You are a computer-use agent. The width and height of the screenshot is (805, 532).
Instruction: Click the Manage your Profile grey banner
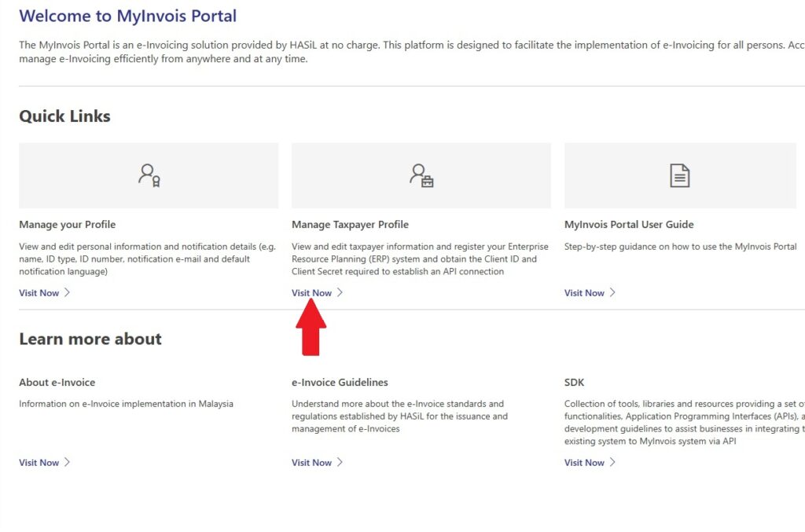click(149, 175)
